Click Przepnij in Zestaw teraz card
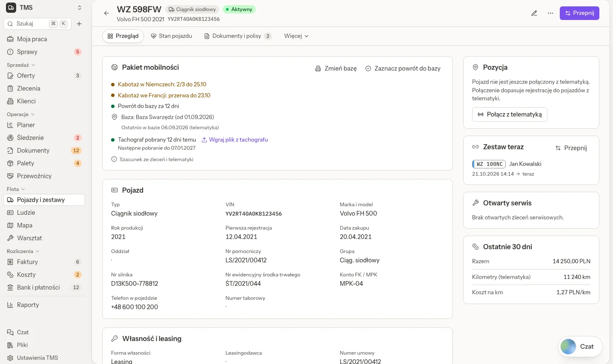 pyautogui.click(x=571, y=148)
